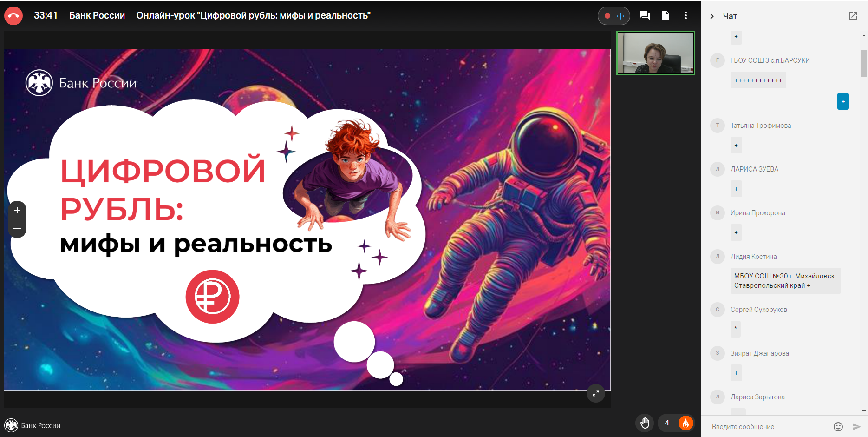The image size is (868, 437).
Task: Click Ирина Прохорова's avatar in the chat
Action: point(718,213)
